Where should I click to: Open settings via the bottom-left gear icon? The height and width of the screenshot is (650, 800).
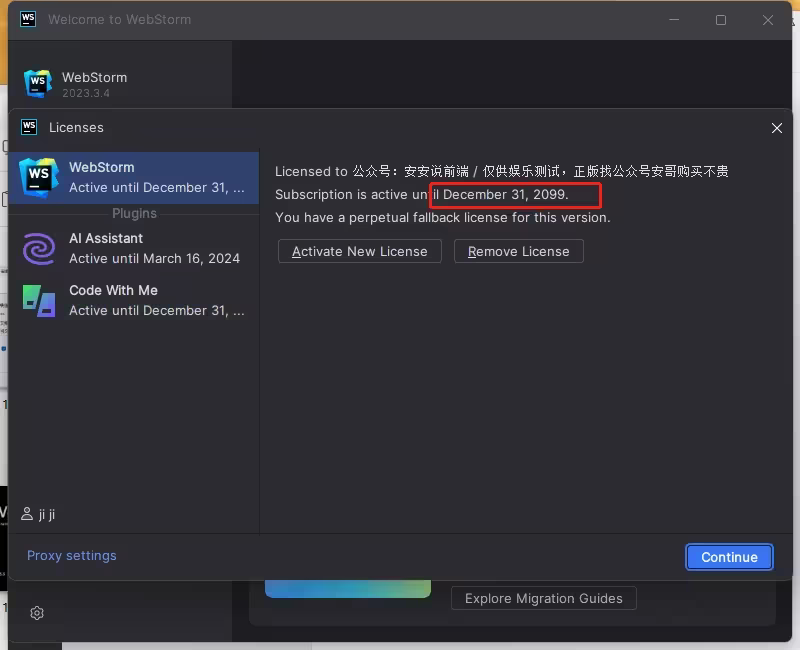click(x=37, y=613)
